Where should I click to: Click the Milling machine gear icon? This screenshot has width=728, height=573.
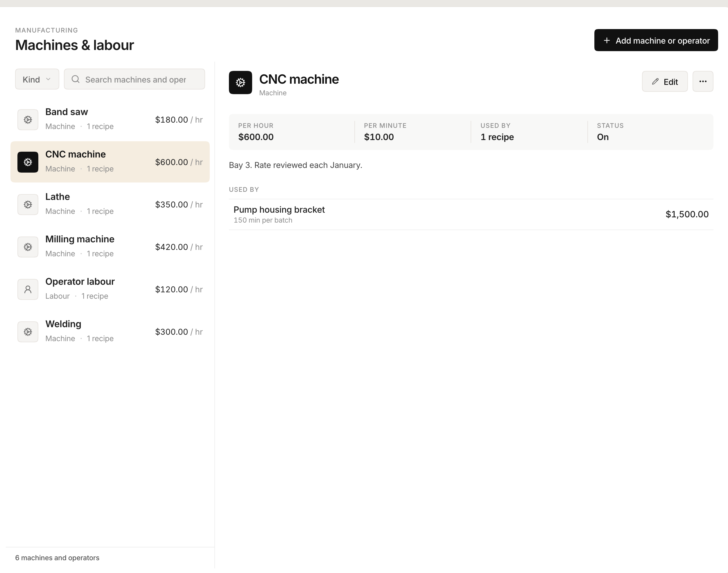[28, 247]
